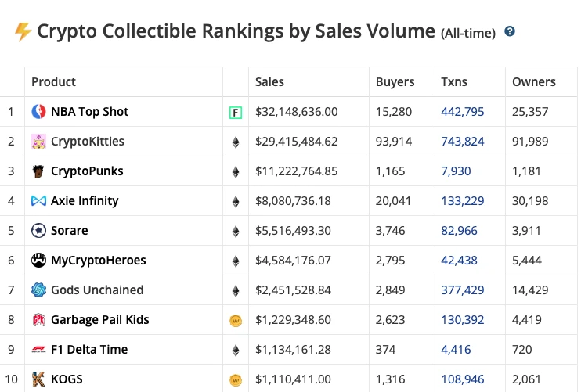Image resolution: width=581 pixels, height=392 pixels.
Task: Sort table by Owners column header
Action: pos(533,82)
